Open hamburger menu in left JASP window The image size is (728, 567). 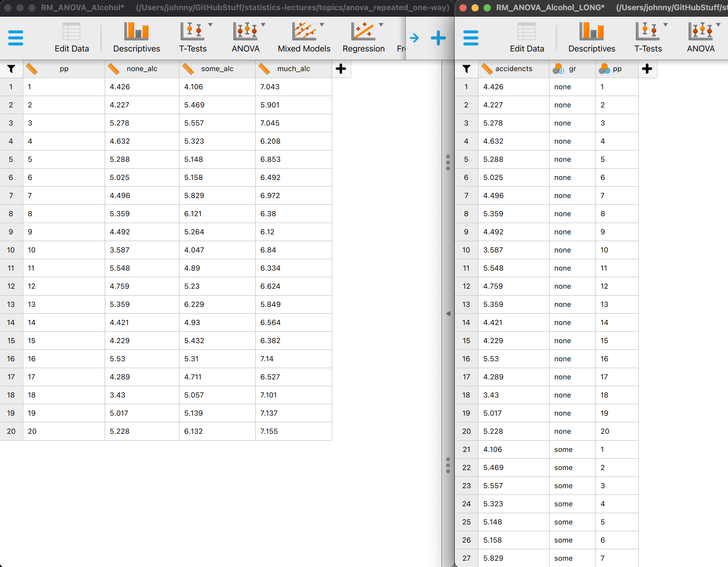(x=15, y=38)
